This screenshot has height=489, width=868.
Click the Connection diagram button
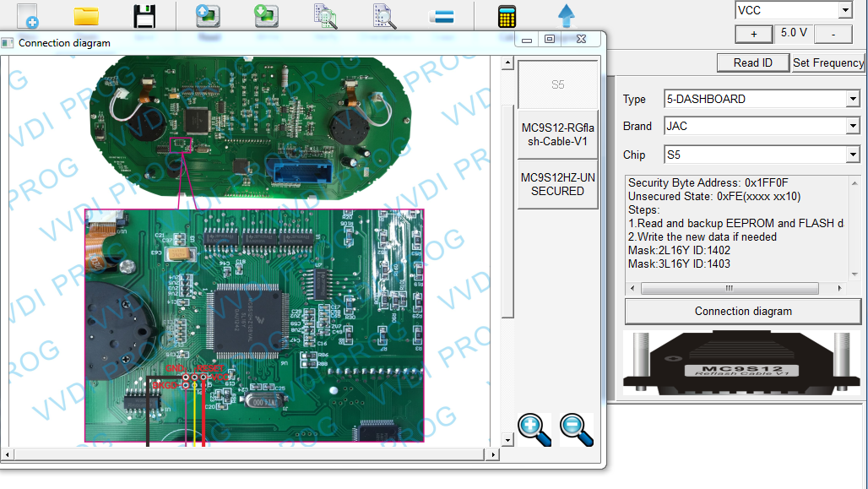(x=743, y=312)
